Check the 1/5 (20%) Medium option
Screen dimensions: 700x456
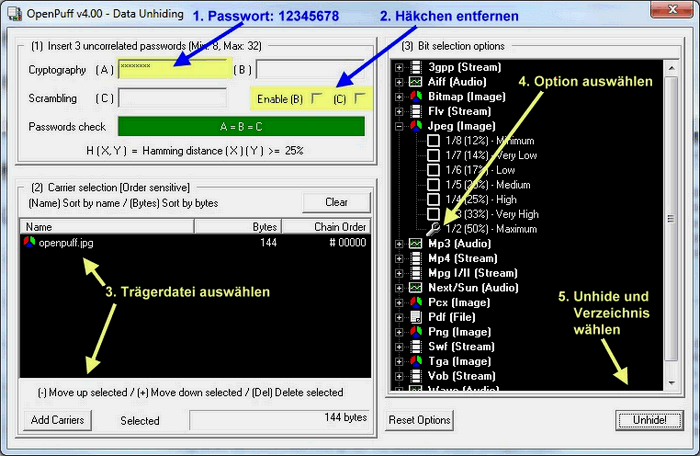[x=433, y=185]
